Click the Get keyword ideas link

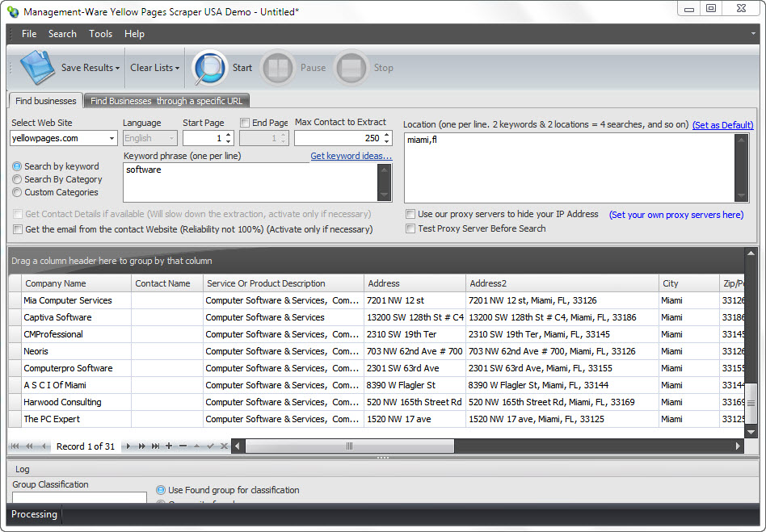(351, 156)
